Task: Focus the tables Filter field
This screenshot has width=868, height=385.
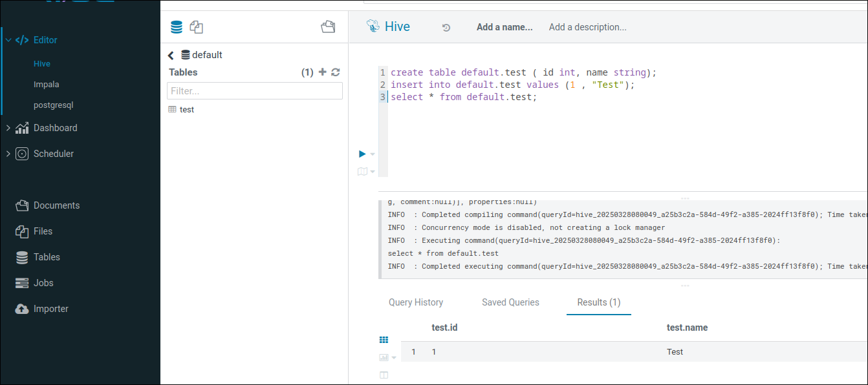Action: pos(255,91)
